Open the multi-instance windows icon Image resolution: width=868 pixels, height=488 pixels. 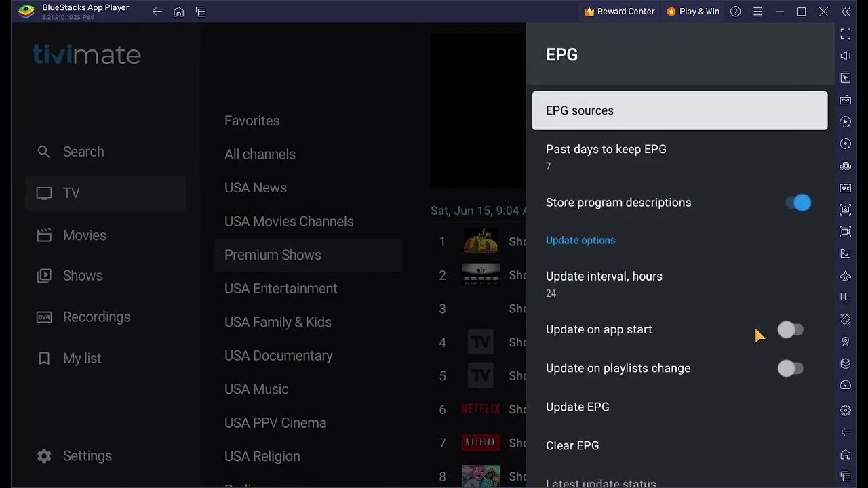pos(201,12)
